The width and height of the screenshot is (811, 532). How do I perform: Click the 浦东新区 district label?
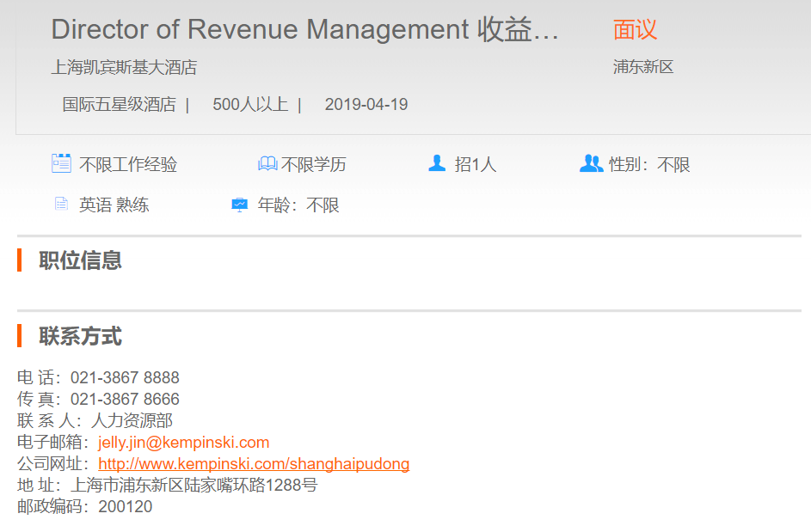[x=643, y=67]
